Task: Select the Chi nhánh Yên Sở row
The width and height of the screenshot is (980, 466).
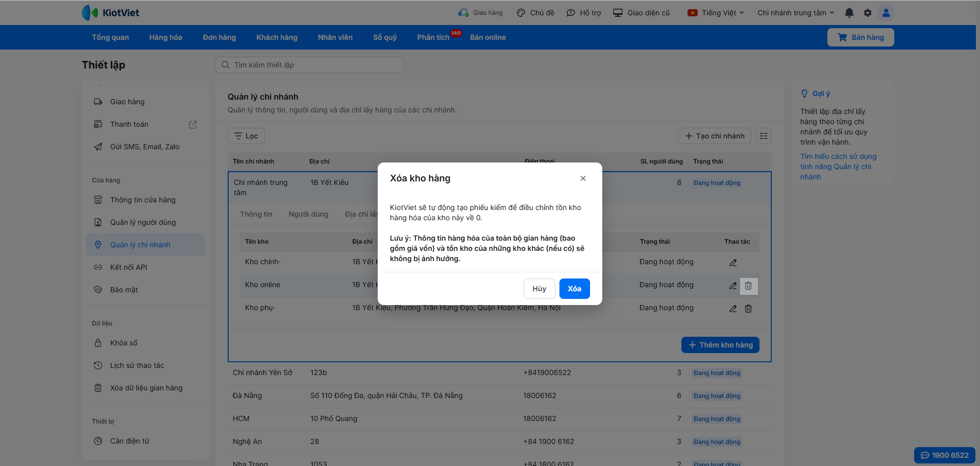Action: pyautogui.click(x=500, y=373)
